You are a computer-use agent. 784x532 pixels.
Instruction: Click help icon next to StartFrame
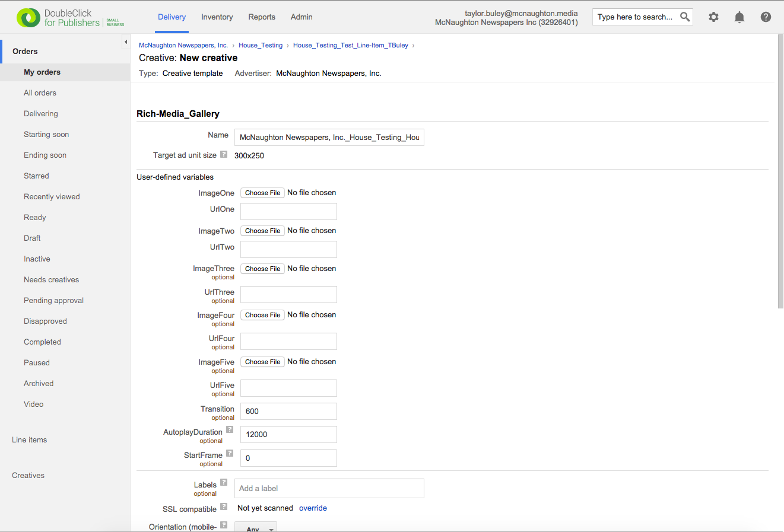(x=230, y=453)
